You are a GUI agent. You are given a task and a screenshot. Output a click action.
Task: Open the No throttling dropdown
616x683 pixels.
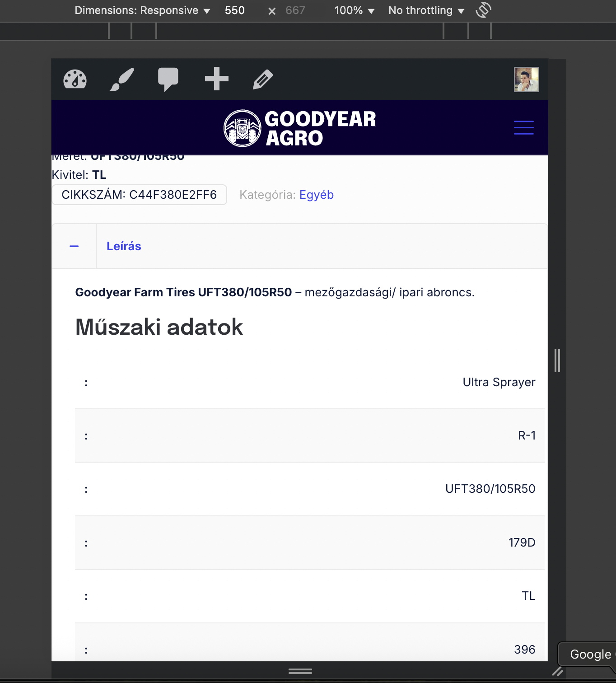[x=426, y=10]
